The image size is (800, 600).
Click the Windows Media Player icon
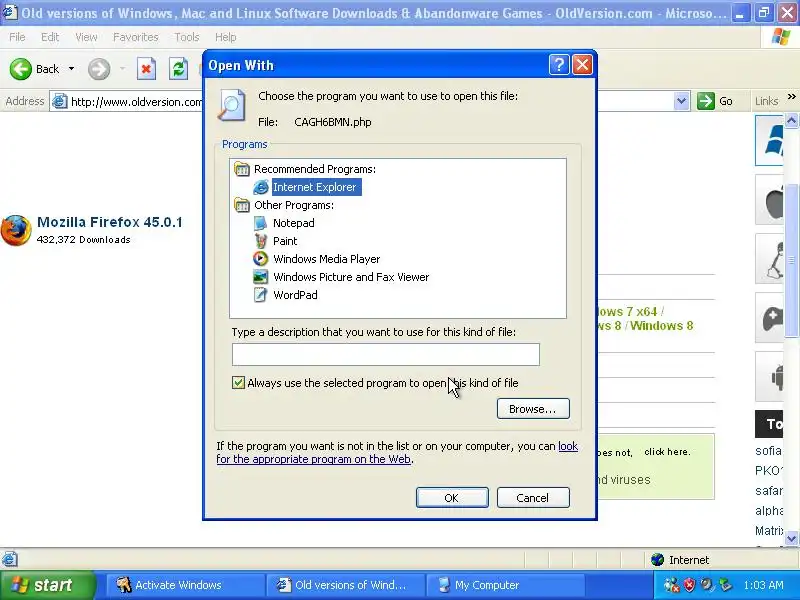(x=260, y=259)
